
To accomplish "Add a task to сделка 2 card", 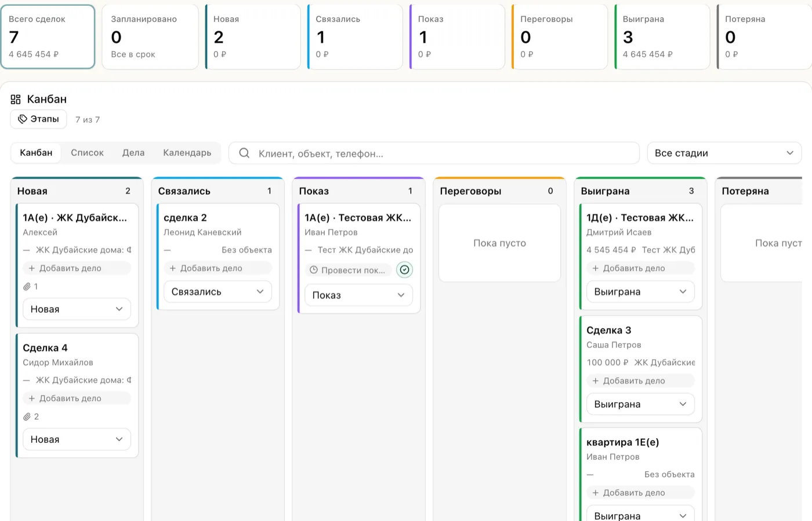I will (x=217, y=268).
